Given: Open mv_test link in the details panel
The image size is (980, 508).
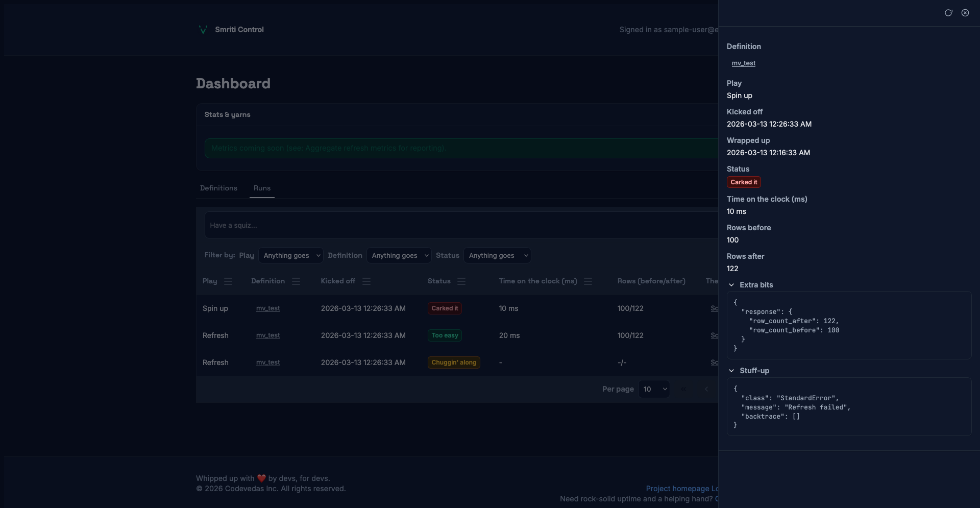Looking at the screenshot, I should click(x=743, y=63).
